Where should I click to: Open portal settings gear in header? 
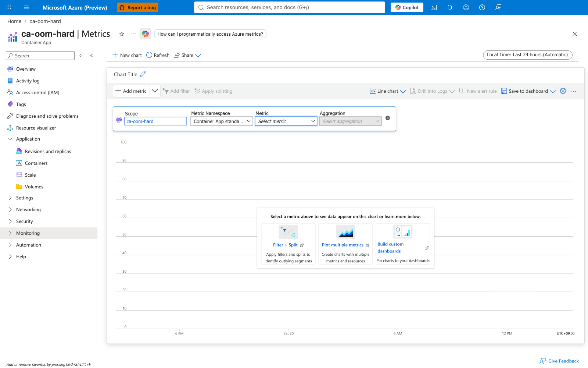(466, 7)
